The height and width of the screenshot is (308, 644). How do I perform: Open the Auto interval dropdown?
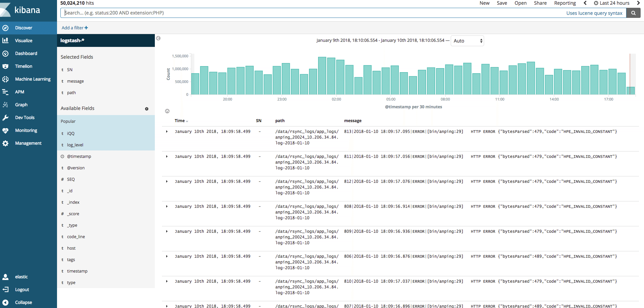tap(467, 41)
